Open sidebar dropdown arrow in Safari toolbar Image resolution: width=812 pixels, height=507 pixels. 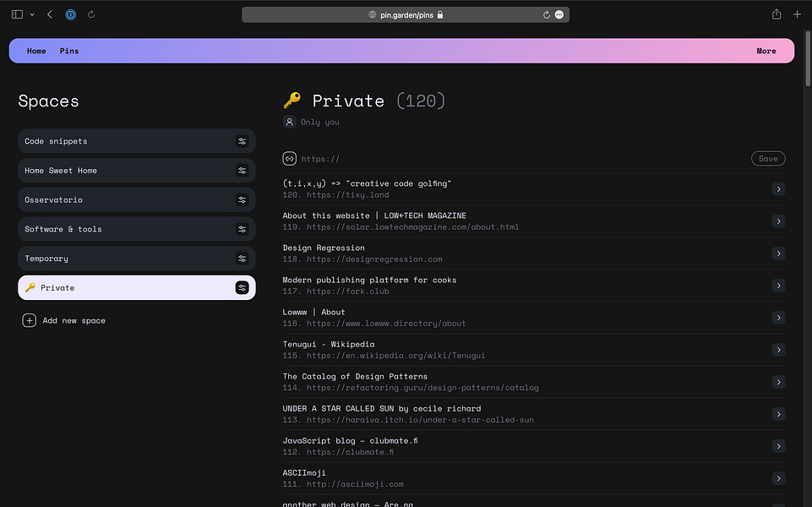point(32,14)
